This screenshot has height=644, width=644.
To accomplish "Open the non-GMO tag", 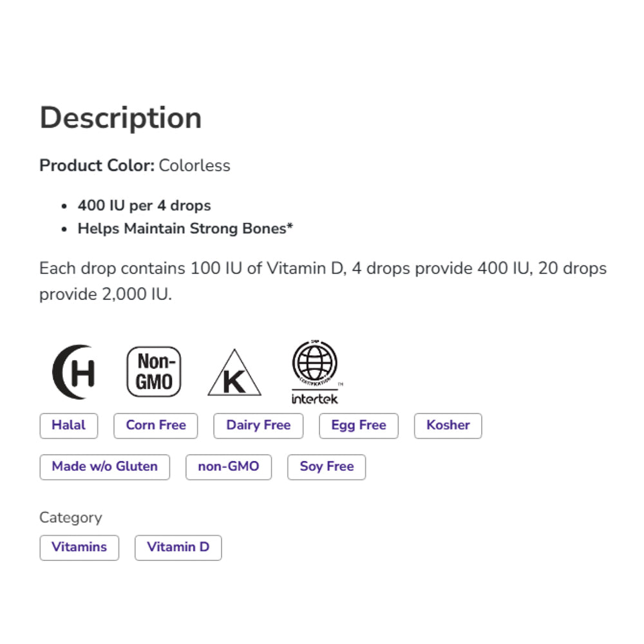I will 229,467.
